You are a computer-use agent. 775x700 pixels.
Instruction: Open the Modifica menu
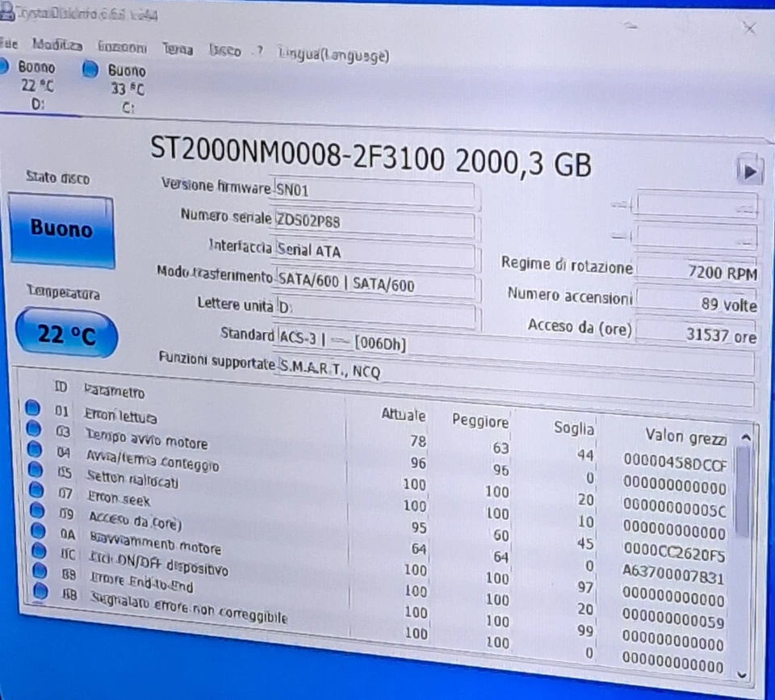(57, 45)
